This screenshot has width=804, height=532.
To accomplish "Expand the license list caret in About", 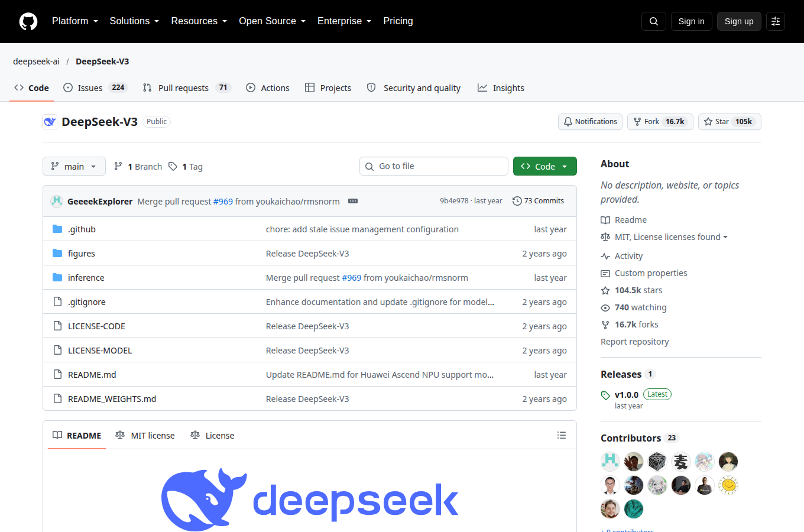I will [725, 237].
